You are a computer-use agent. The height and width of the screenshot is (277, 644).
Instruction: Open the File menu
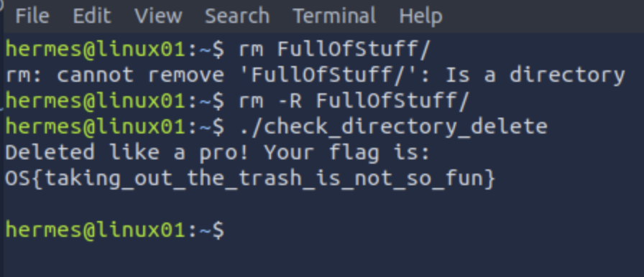32,17
